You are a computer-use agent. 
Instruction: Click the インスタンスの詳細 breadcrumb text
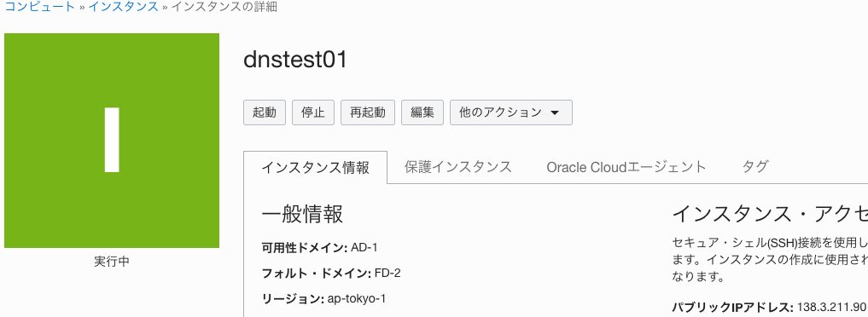point(224,7)
